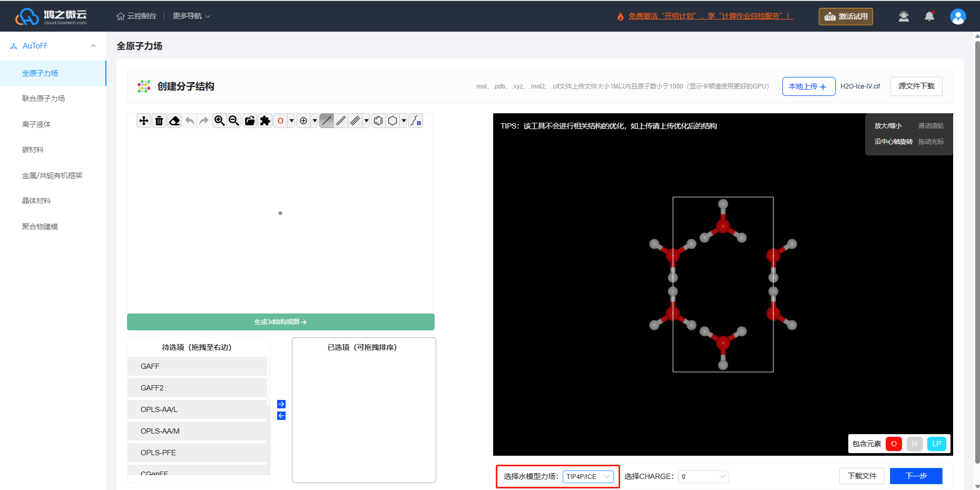Undo the last sketch action
980x490 pixels.
click(190, 121)
